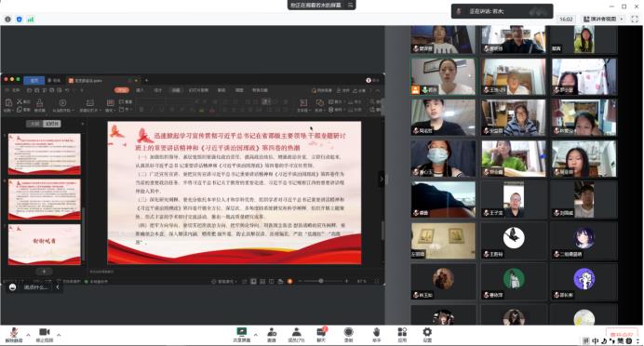Unmute the microphone in the meeting toolbar
The width and height of the screenshot is (644, 346).
[14, 335]
